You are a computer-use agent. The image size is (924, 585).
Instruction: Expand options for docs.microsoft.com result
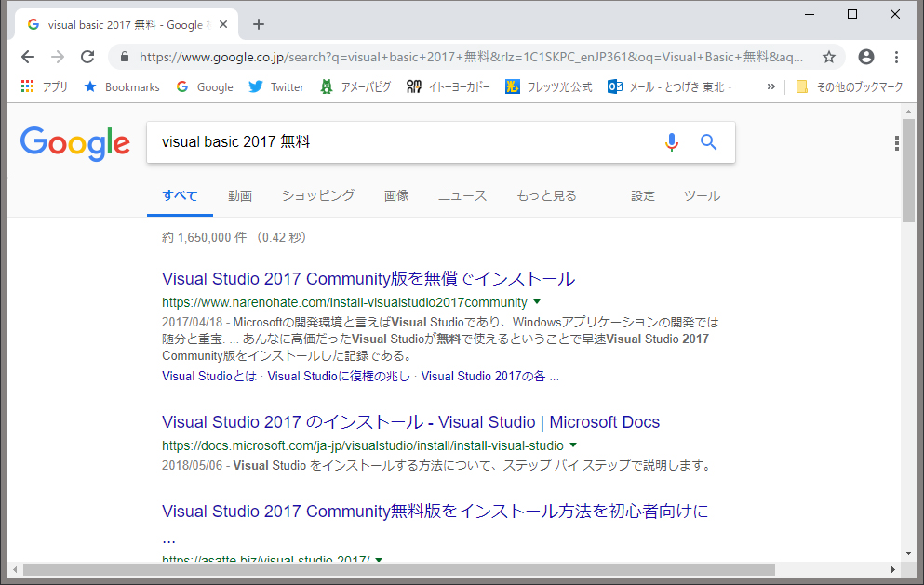(573, 445)
